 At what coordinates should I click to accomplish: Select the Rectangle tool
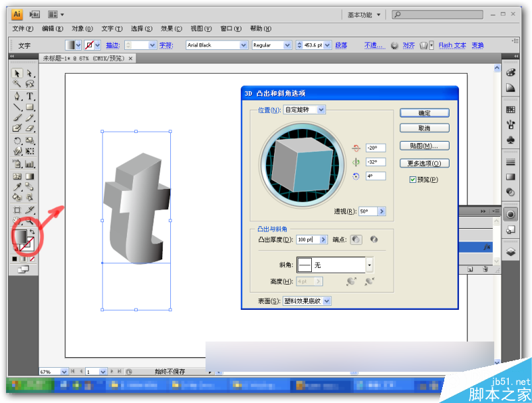tap(28, 108)
